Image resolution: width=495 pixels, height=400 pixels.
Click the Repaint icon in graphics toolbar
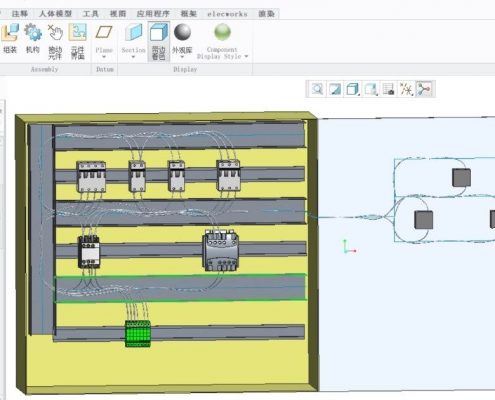tap(335, 89)
